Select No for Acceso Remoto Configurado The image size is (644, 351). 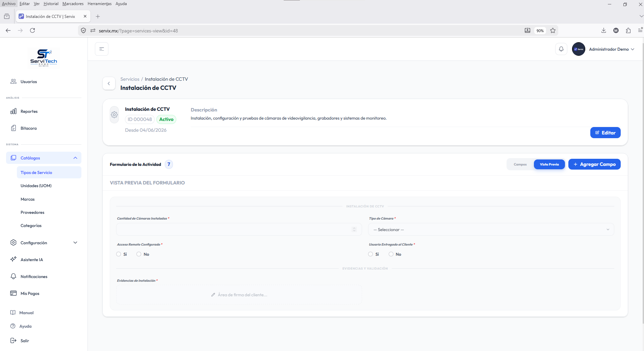pos(139,254)
